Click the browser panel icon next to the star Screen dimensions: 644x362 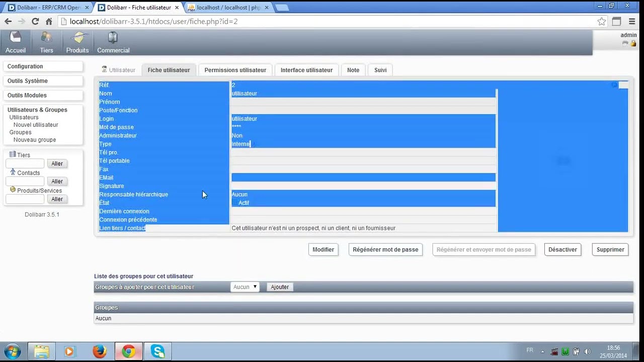point(616,22)
